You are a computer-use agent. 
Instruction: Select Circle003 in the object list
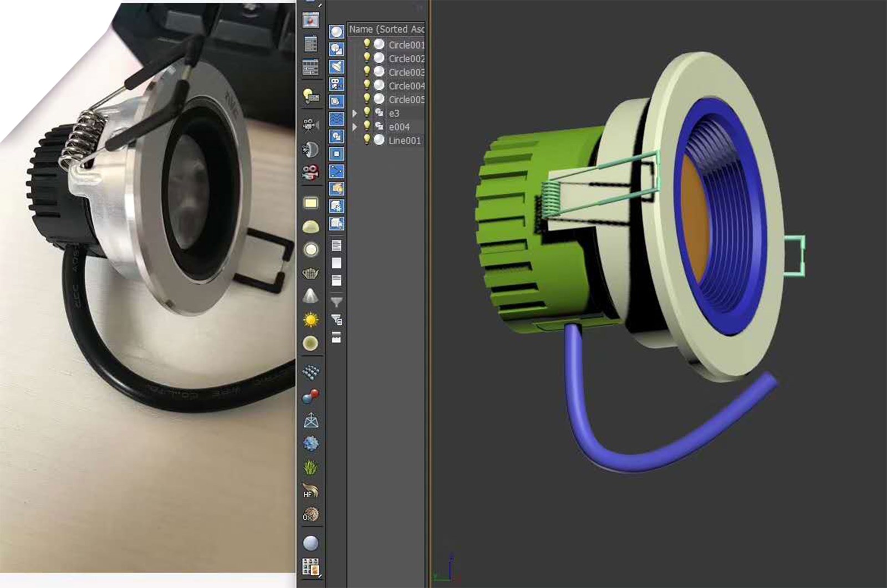click(x=406, y=72)
